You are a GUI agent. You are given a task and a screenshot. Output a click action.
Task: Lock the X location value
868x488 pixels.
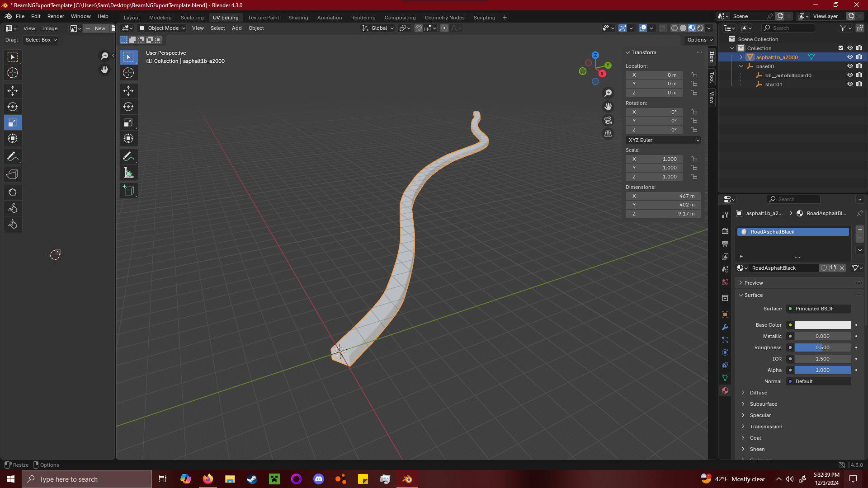pos(694,75)
